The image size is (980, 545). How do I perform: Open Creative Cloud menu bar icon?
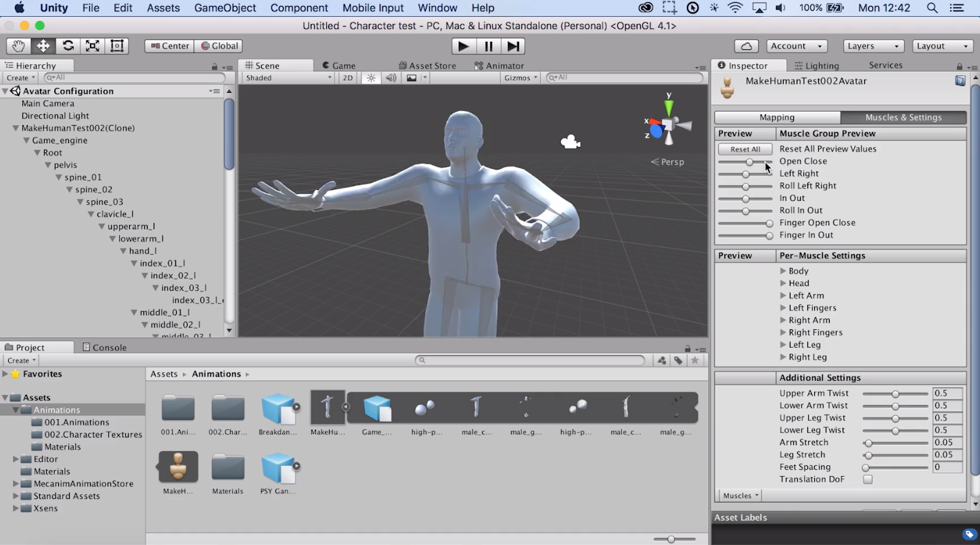point(646,8)
